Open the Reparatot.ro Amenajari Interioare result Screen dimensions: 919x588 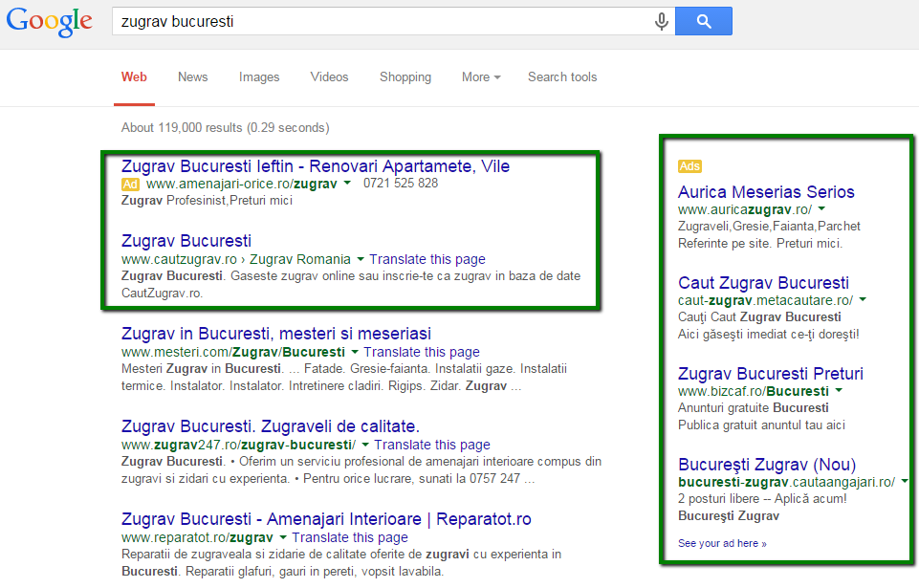pos(326,519)
